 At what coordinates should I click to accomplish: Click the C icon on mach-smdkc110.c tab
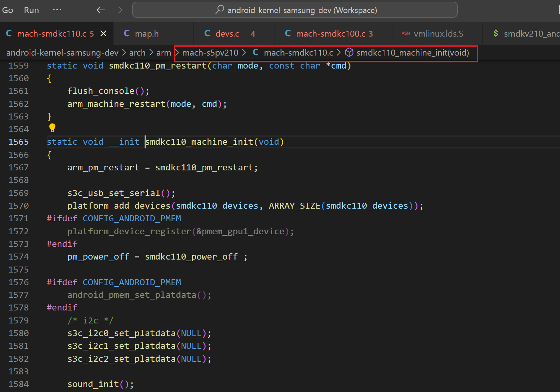click(x=9, y=33)
